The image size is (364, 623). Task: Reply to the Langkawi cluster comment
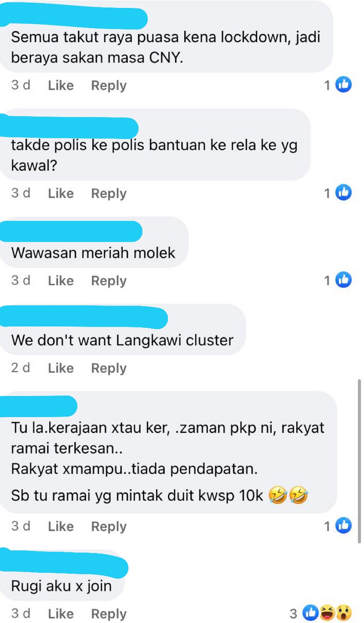point(109,368)
